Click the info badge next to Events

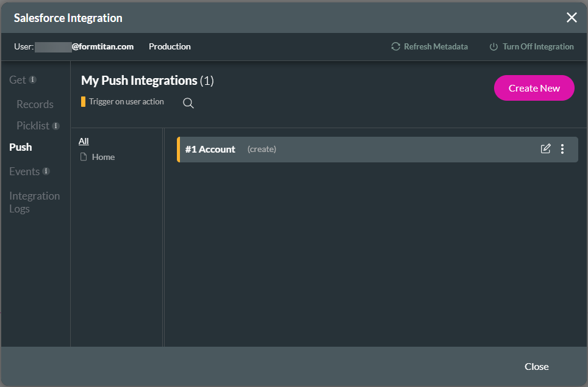pyautogui.click(x=46, y=171)
